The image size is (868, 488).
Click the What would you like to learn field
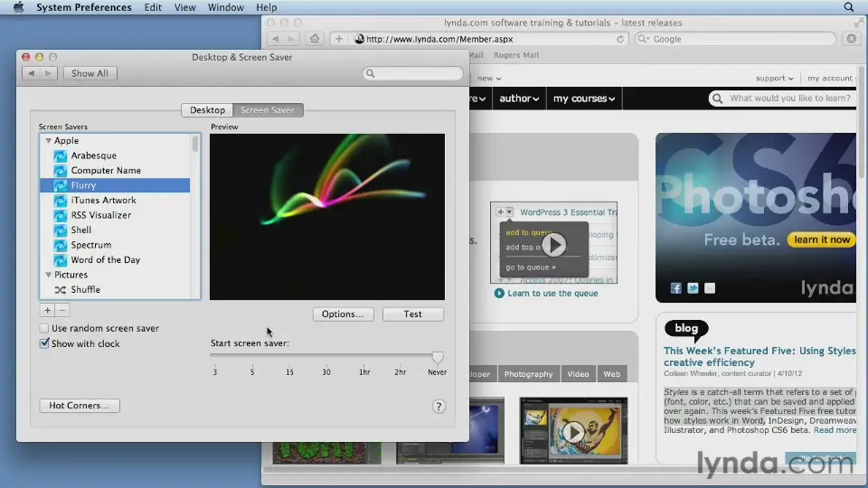(x=782, y=99)
